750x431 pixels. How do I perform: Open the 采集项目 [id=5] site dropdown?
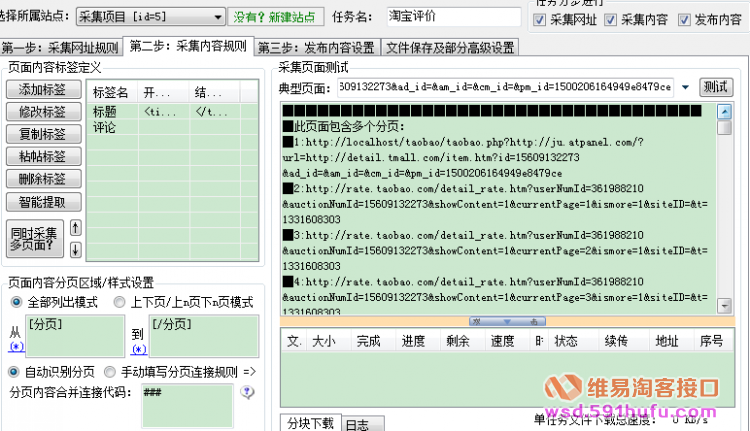(150, 17)
